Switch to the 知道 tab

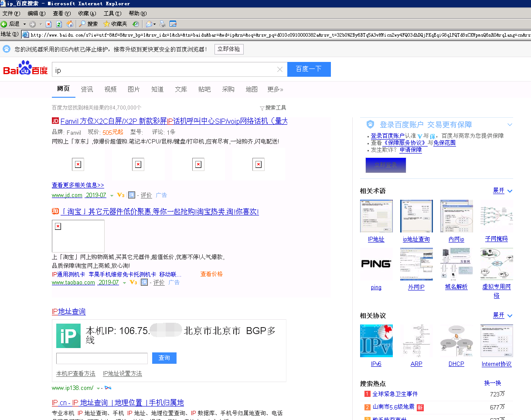(x=157, y=89)
